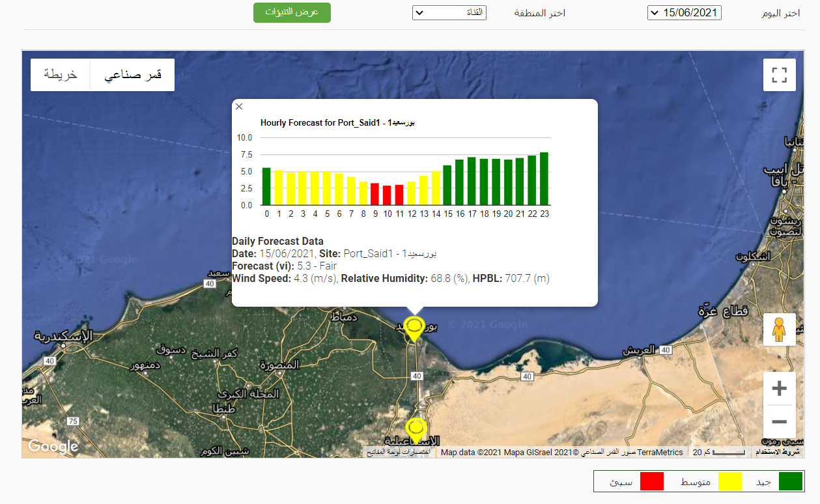Screen dimensions: 820x504
Task: Click the yellow legend swatch (متوسط)
Action: pyautogui.click(x=729, y=481)
